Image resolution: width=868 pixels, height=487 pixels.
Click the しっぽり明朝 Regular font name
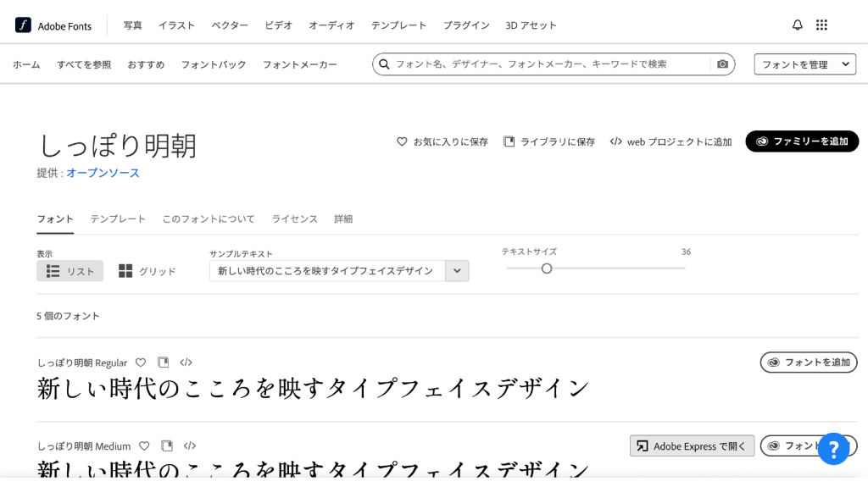[x=82, y=363]
